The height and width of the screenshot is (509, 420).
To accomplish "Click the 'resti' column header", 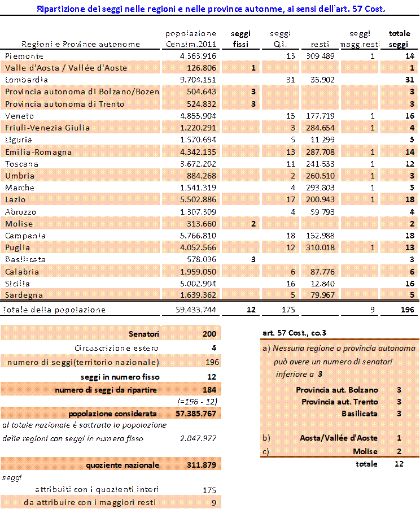I will point(320,44).
